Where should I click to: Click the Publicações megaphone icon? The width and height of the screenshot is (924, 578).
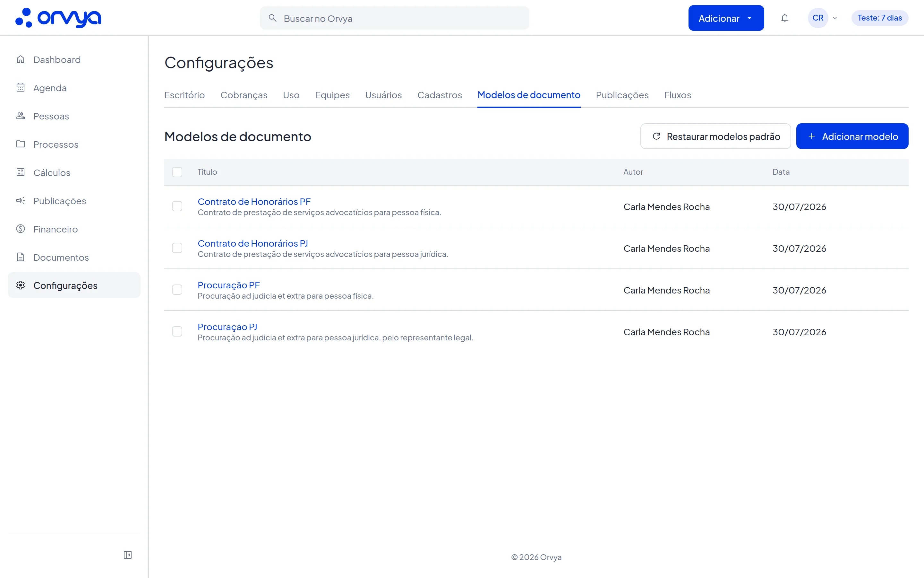point(21,201)
